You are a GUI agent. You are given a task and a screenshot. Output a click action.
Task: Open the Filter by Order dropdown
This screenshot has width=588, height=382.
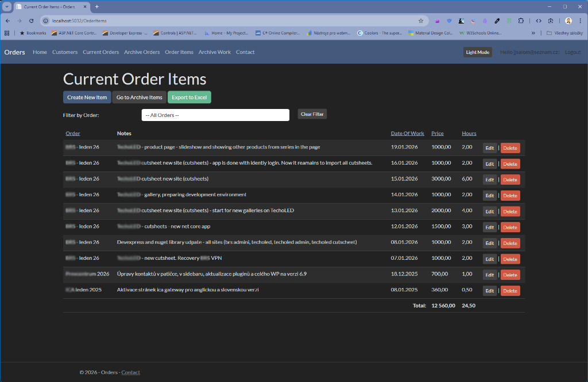click(x=215, y=115)
